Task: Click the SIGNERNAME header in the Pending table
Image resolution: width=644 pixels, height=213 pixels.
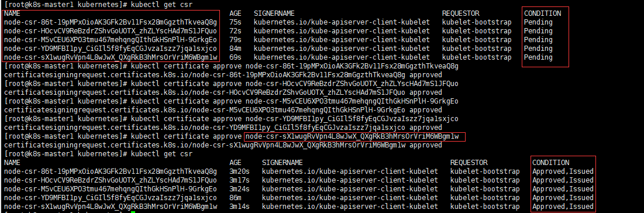Action: tap(274, 13)
